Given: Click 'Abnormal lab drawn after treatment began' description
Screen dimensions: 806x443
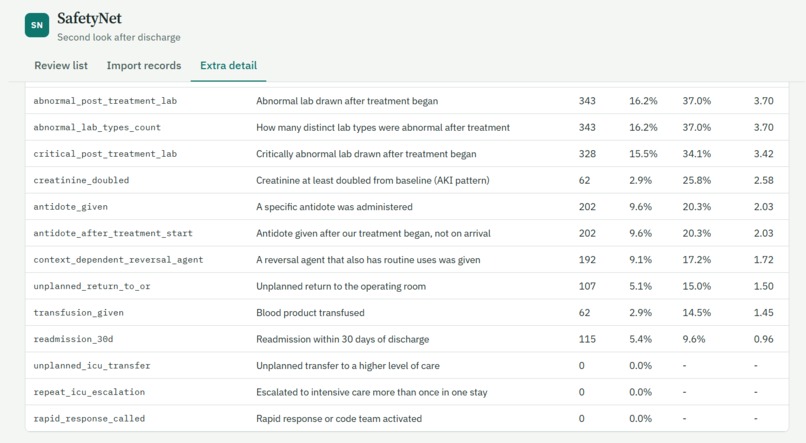Looking at the screenshot, I should 347,101.
